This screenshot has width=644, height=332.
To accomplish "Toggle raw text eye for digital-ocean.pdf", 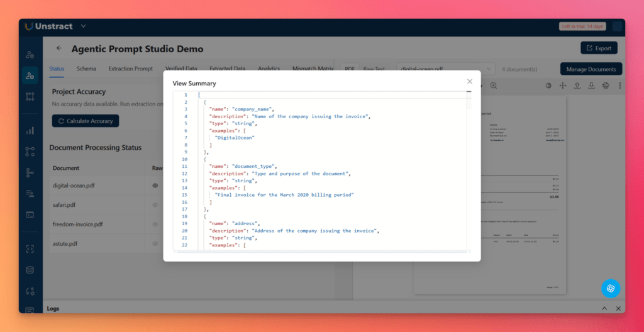I will 155,185.
